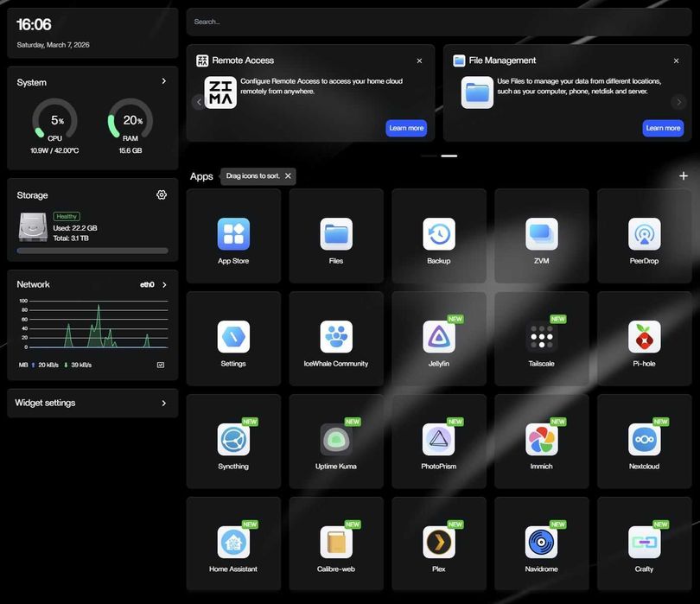700x604 pixels.
Task: Dismiss the 'Drag icons to sort' hint
Action: 288,176
